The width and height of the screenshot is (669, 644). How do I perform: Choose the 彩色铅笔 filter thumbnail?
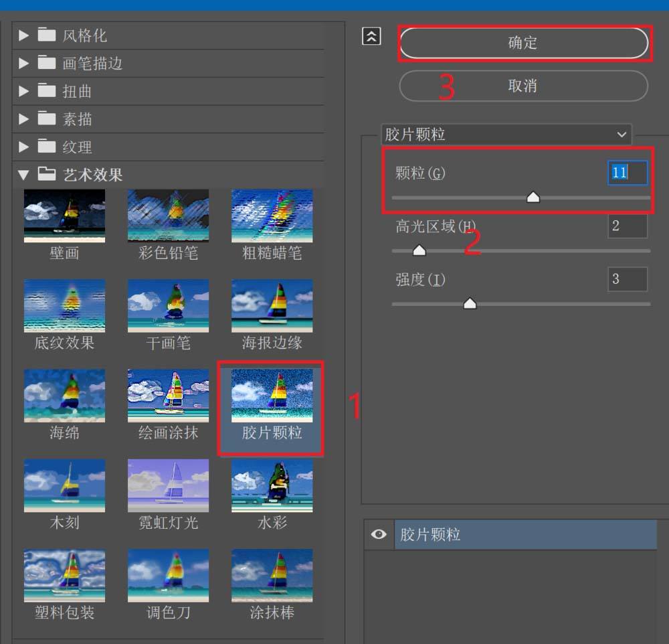pyautogui.click(x=168, y=216)
